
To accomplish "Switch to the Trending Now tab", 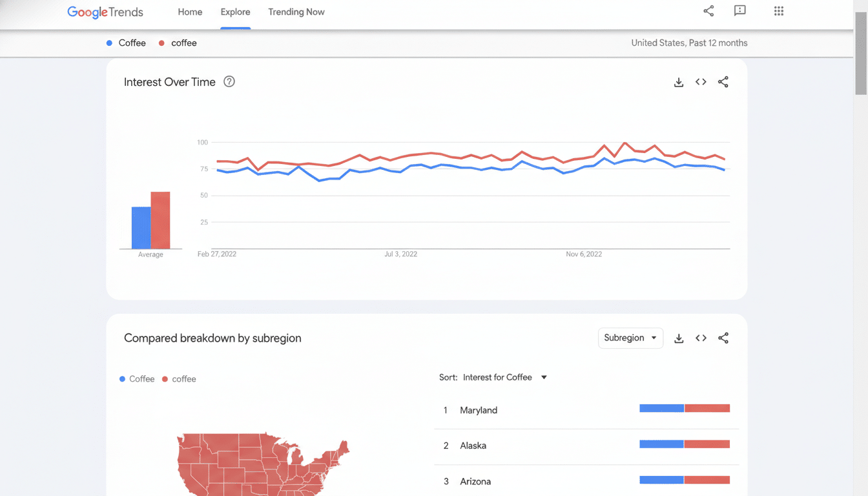I will [x=296, y=12].
